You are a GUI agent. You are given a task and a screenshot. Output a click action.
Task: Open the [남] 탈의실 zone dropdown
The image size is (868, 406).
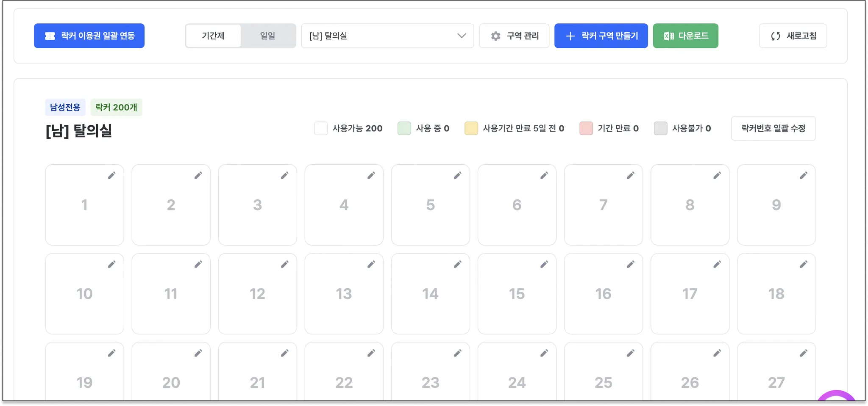coord(381,36)
